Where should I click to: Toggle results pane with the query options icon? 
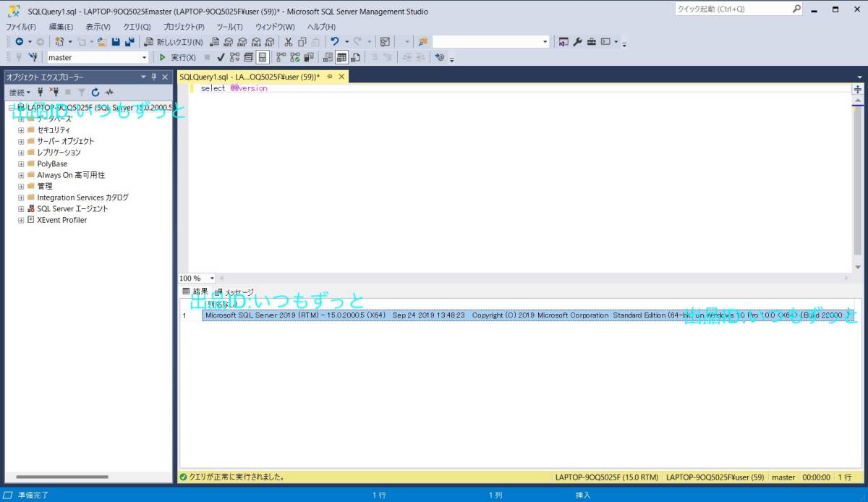tap(262, 57)
